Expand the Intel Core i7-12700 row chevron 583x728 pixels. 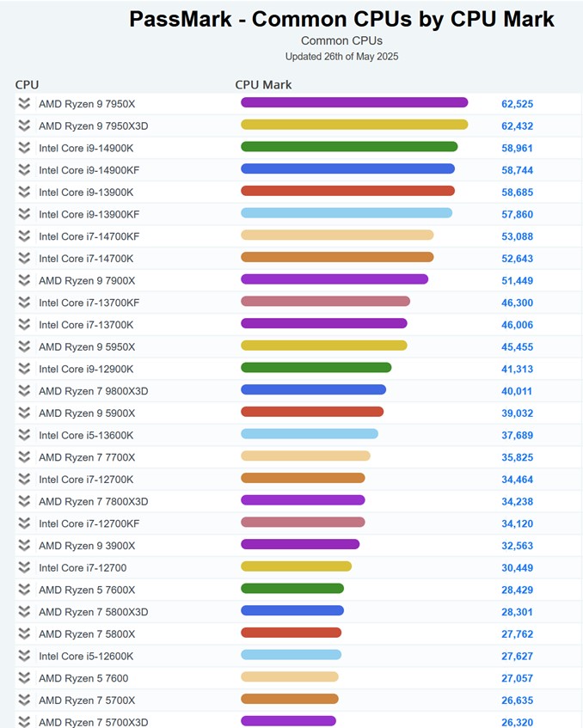pyautogui.click(x=24, y=567)
